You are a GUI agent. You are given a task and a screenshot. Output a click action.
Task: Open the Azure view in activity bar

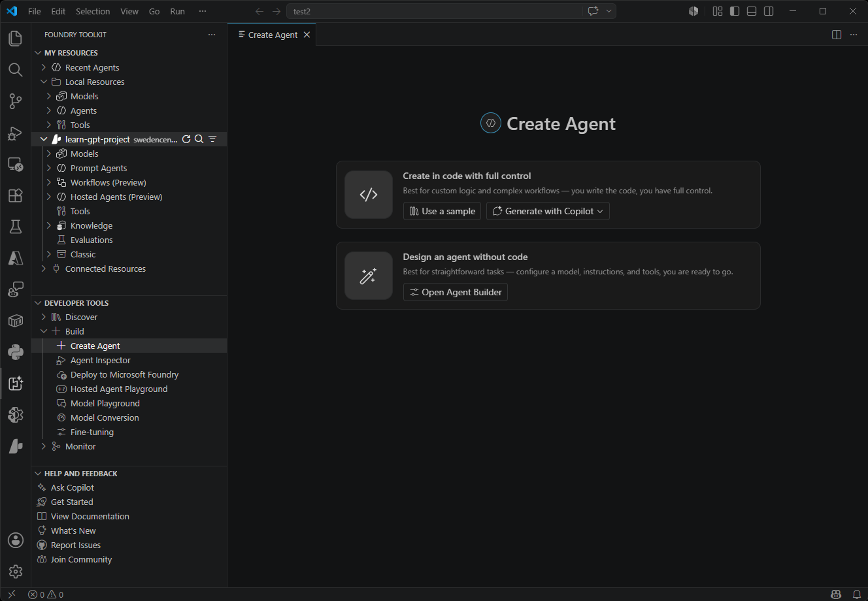pyautogui.click(x=15, y=258)
